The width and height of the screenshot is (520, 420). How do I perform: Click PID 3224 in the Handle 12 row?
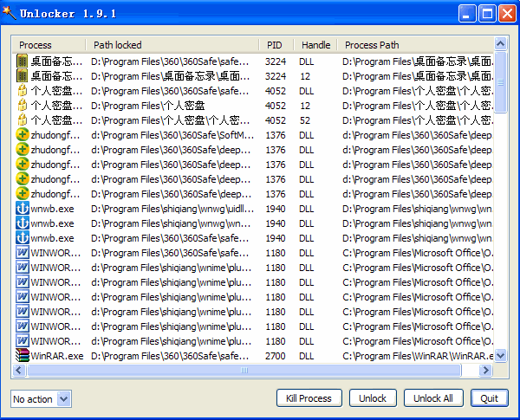[x=276, y=76]
